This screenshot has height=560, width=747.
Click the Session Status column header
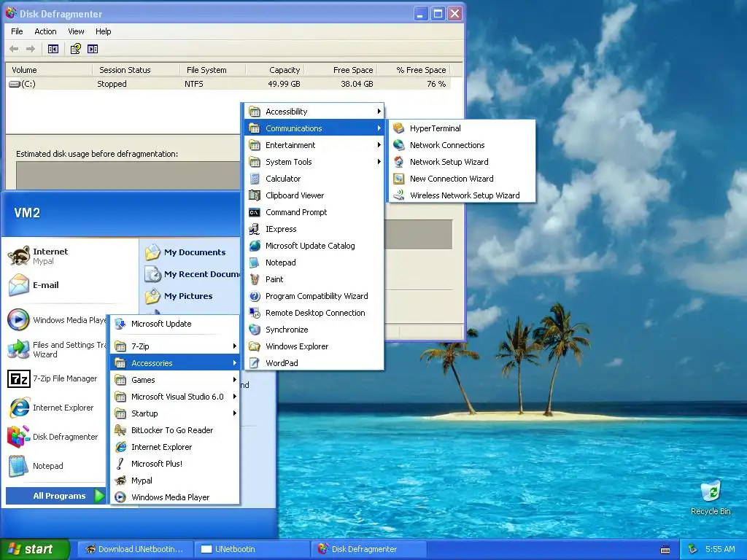[x=136, y=70]
